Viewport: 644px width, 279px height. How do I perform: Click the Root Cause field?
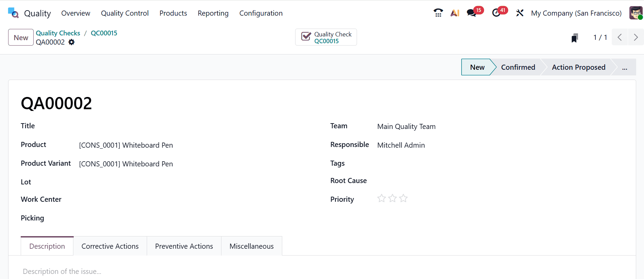tap(500, 181)
